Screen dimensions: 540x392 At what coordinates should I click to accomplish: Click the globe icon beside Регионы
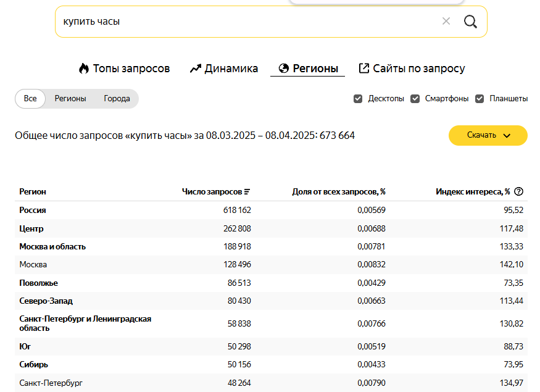[283, 69]
